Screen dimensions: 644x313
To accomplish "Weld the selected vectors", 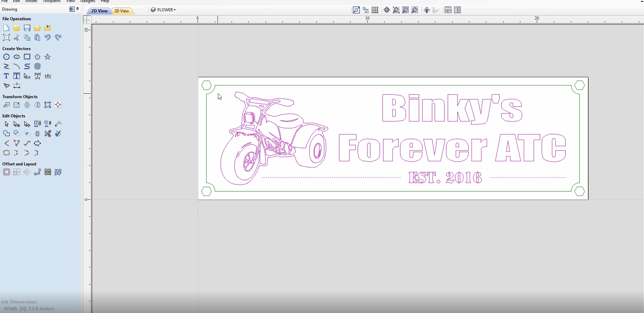I will [6, 134].
